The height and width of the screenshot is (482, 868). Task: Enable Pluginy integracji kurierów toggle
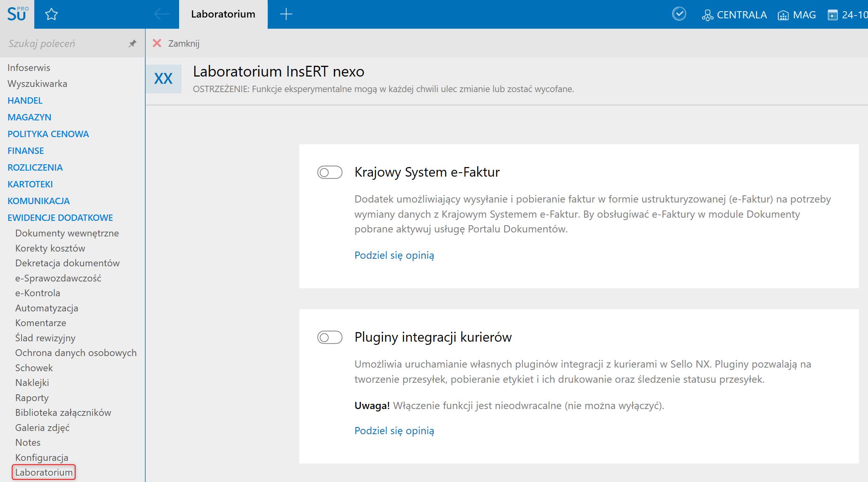pyautogui.click(x=330, y=337)
